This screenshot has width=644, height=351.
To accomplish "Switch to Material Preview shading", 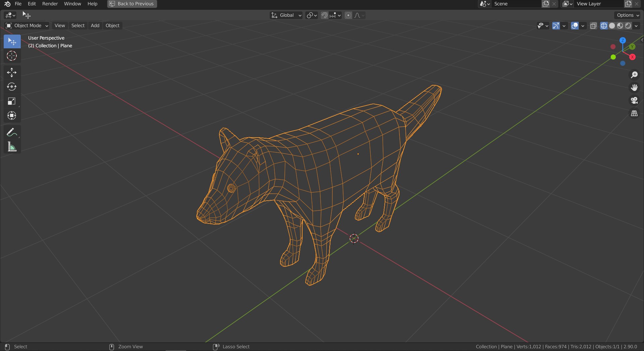I will pyautogui.click(x=620, y=26).
